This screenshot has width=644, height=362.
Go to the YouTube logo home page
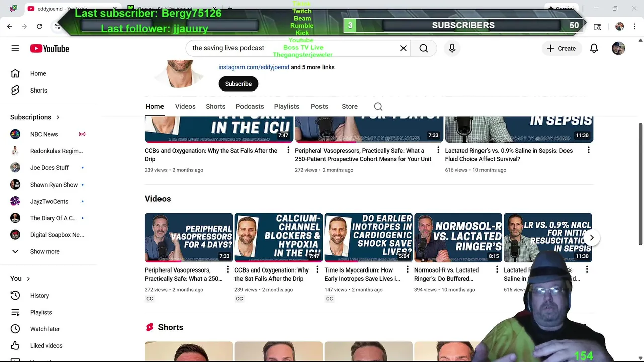click(x=49, y=48)
